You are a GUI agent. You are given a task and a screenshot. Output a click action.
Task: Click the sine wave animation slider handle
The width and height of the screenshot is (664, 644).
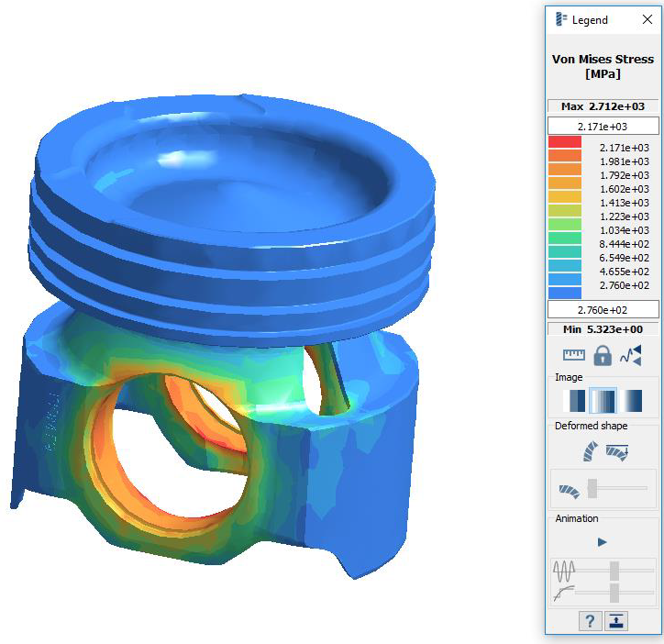point(614,571)
